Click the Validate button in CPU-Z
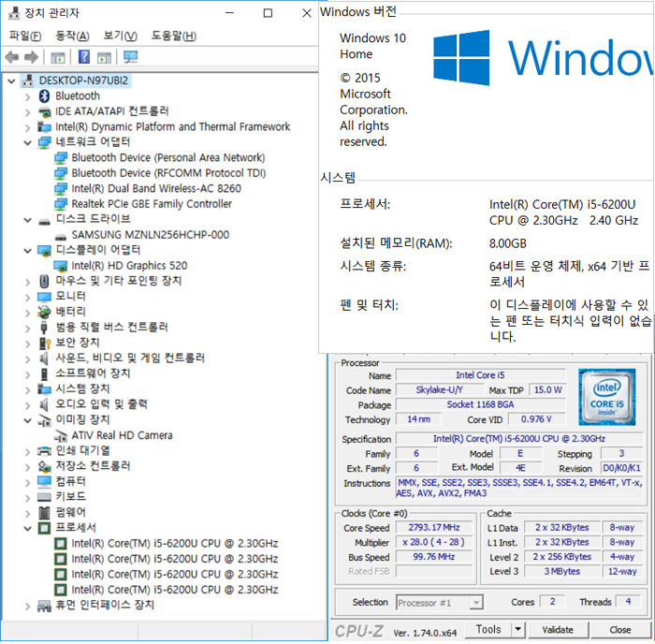This screenshot has height=644, width=655. 558,630
